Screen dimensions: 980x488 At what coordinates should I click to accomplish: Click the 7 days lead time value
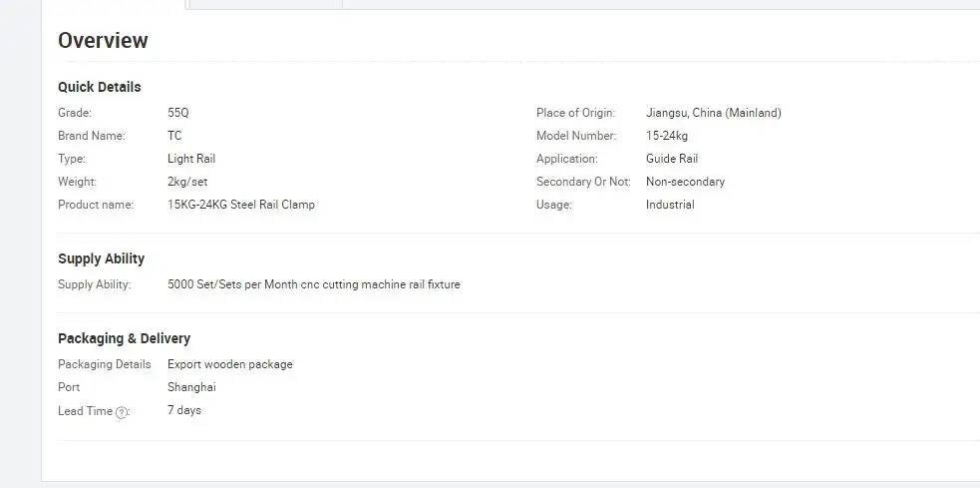[184, 410]
